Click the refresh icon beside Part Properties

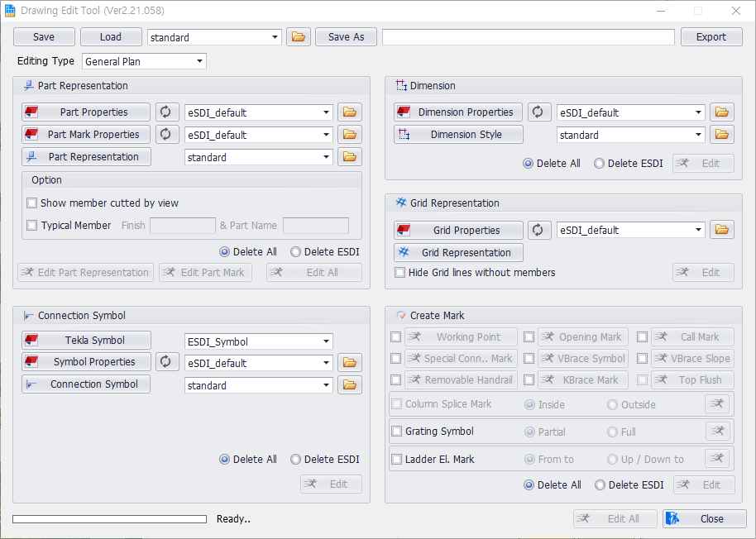click(167, 112)
